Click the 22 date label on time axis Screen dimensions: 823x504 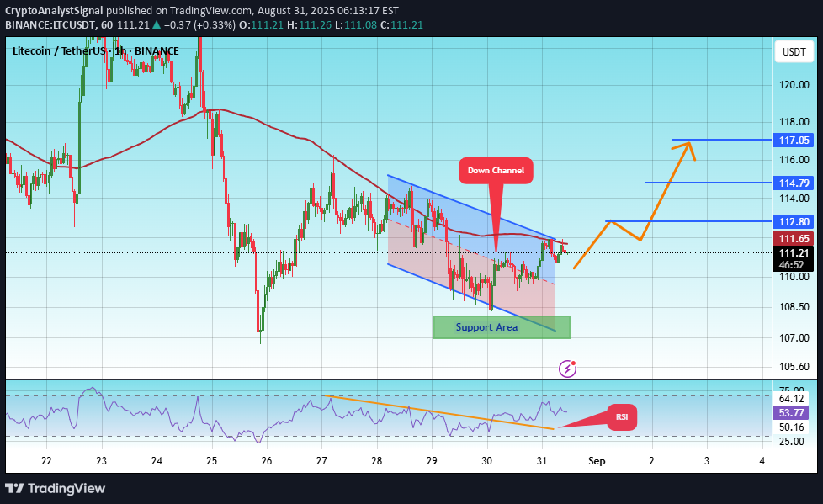[47, 461]
